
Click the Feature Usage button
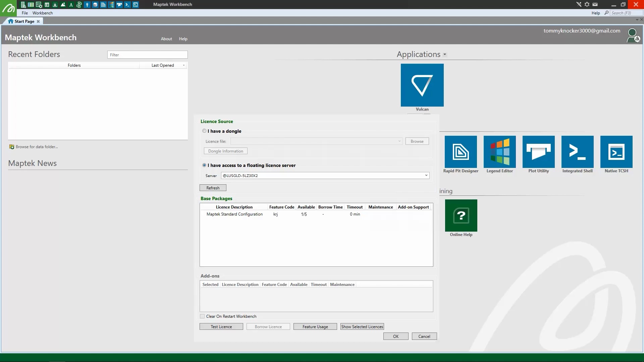tap(315, 327)
